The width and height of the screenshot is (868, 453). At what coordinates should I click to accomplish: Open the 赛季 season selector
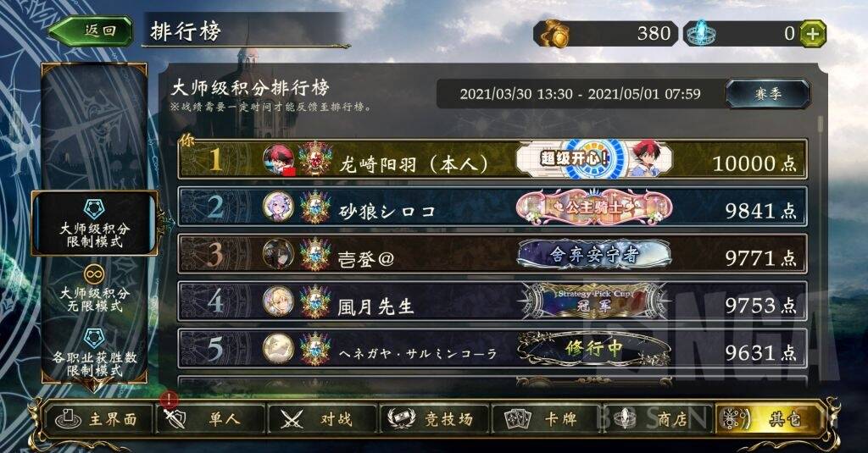point(768,93)
